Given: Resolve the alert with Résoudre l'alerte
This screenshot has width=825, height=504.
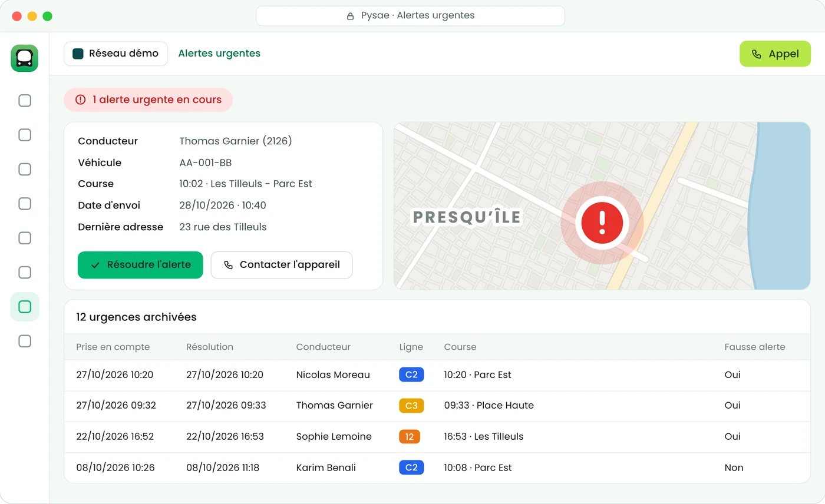Looking at the screenshot, I should pyautogui.click(x=140, y=265).
